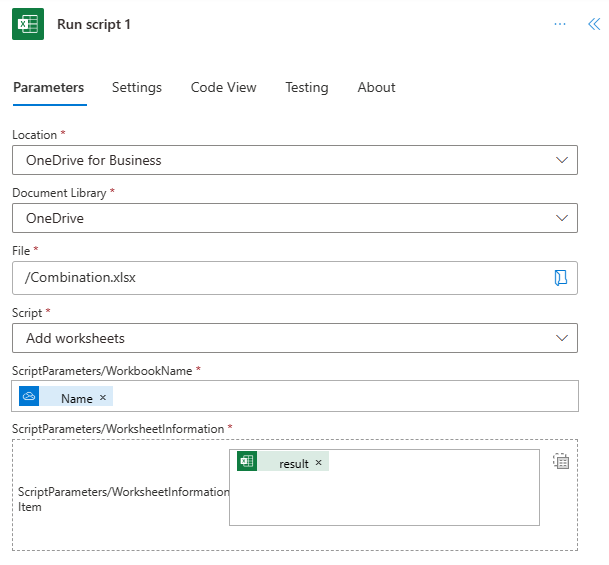The height and width of the screenshot is (565, 609).
Task: Collapse the panel with double chevron icon
Action: click(x=594, y=24)
